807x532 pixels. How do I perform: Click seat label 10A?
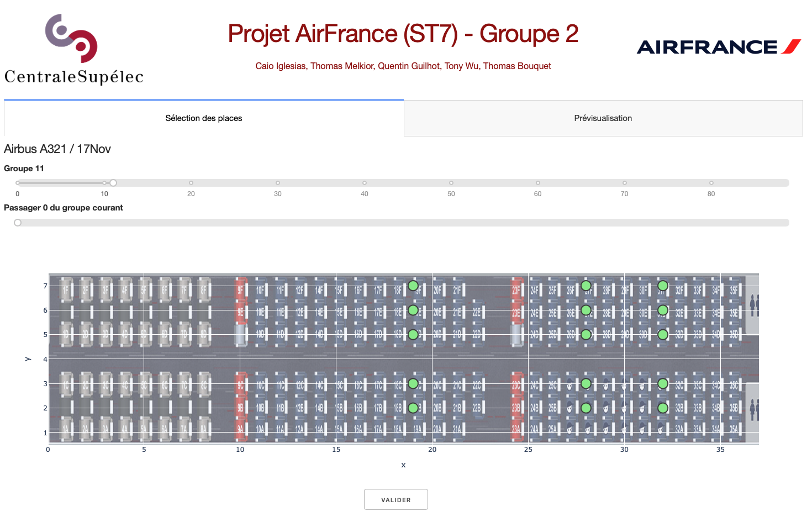(x=260, y=428)
